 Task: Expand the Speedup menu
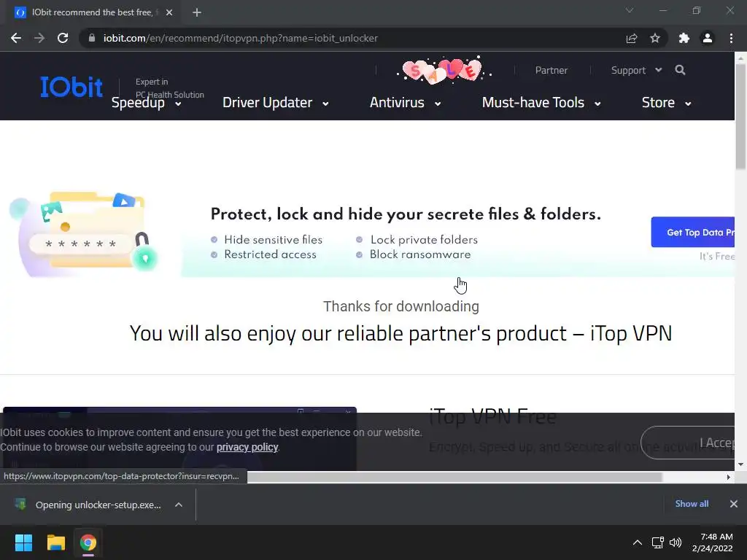(x=146, y=102)
